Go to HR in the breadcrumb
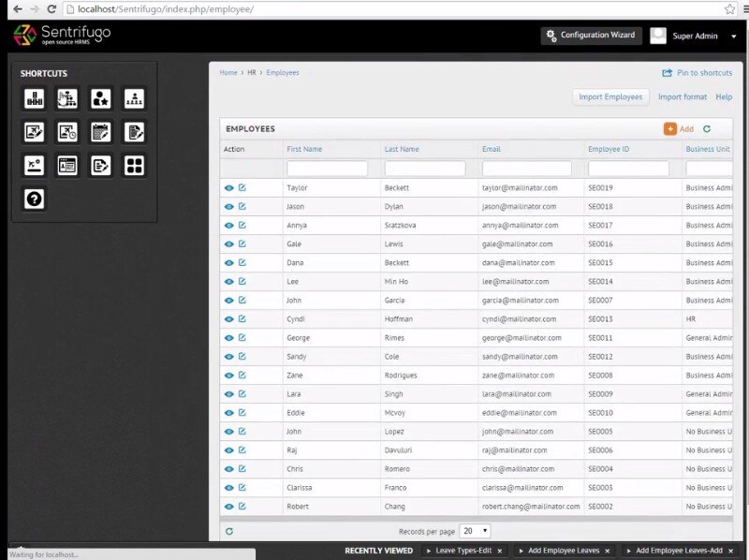The image size is (749, 560). click(x=252, y=72)
